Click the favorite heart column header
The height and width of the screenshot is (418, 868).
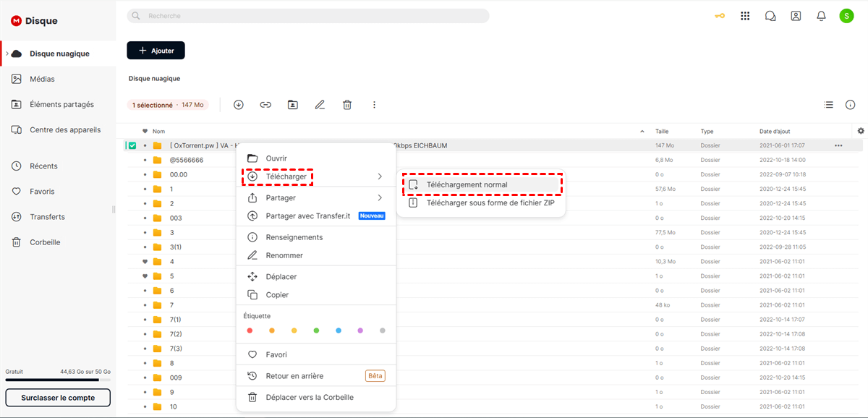[145, 132]
